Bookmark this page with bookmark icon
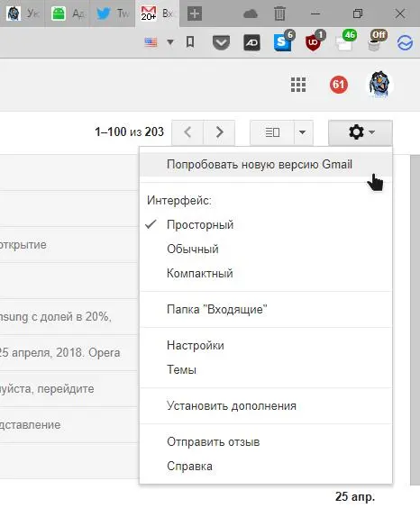The height and width of the screenshot is (508, 420). point(190,42)
